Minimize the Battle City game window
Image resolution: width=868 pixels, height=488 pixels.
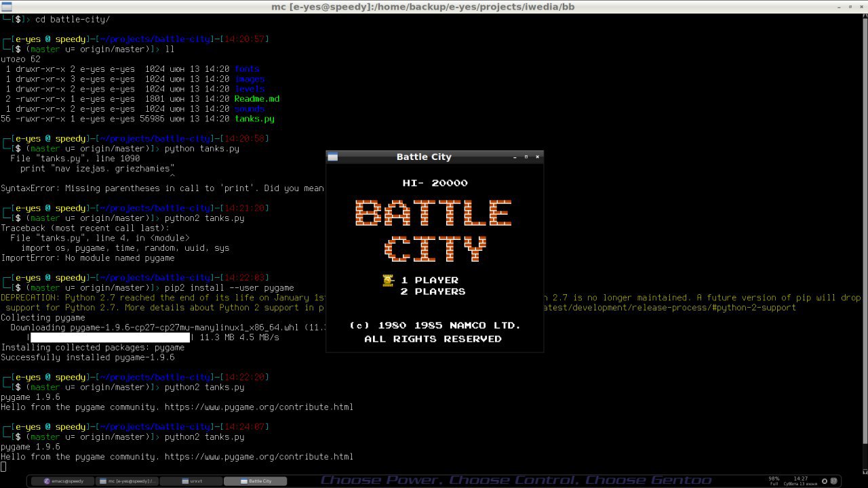click(x=515, y=157)
